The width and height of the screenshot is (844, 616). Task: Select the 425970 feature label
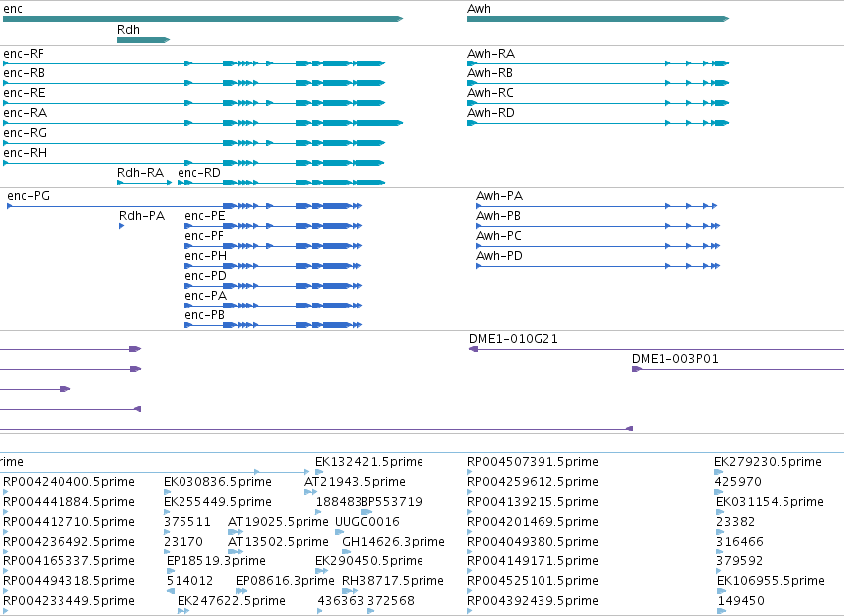coord(736,482)
